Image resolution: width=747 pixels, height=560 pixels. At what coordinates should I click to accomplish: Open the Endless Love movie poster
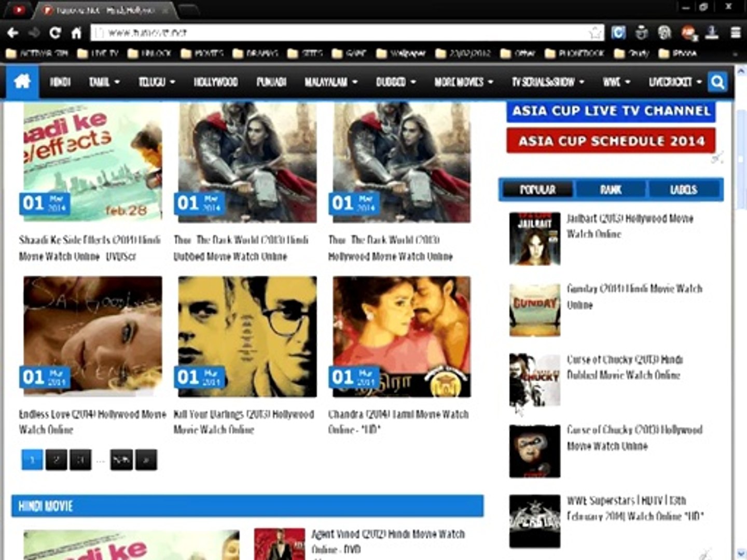92,337
